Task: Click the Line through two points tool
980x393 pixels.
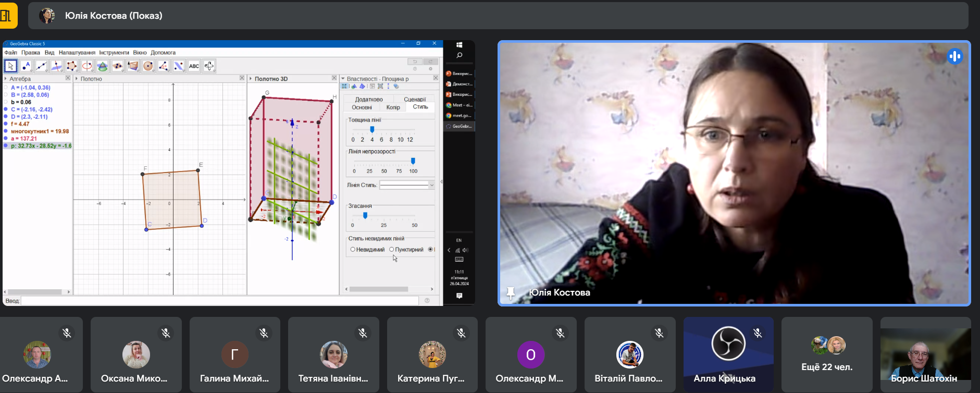Action: coord(41,66)
